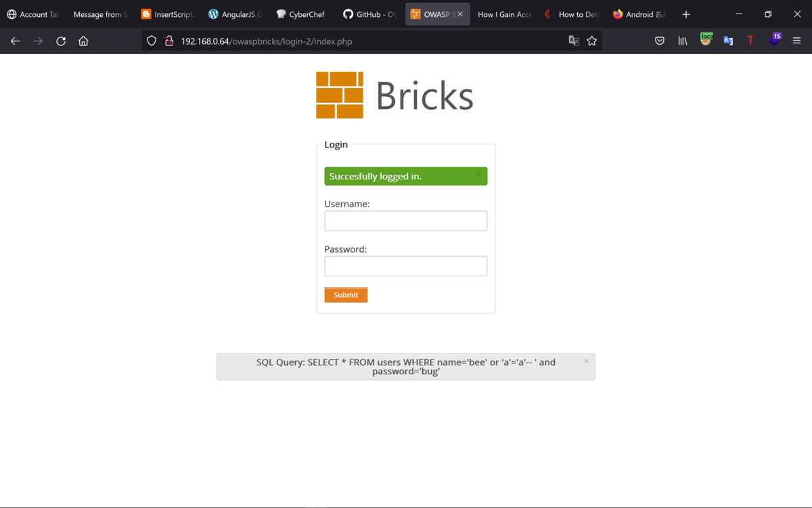
Task: Click the 'Login' form legend
Action: pos(336,144)
